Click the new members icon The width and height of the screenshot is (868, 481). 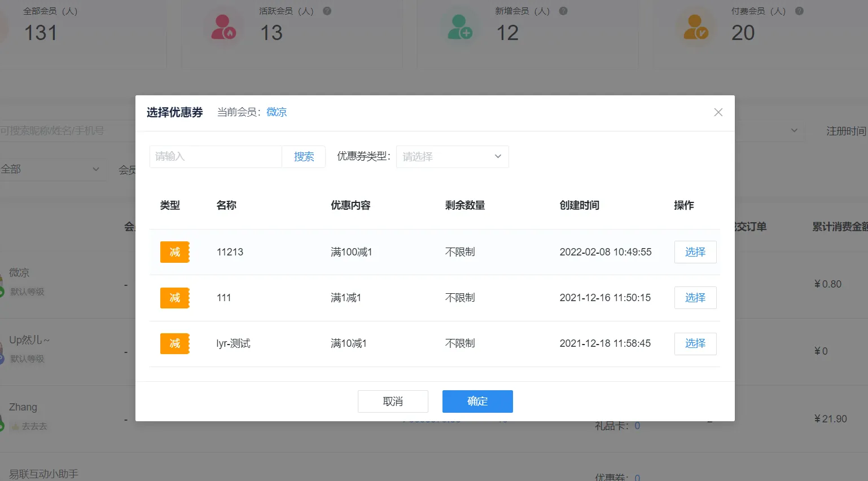[459, 27]
